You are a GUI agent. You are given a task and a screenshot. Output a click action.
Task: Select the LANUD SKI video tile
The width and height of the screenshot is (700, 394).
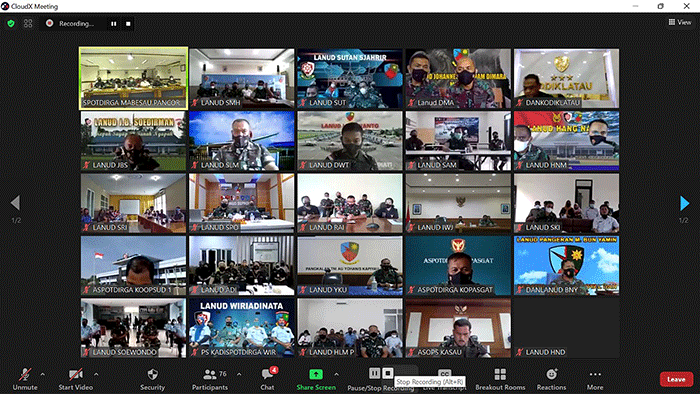tap(567, 203)
